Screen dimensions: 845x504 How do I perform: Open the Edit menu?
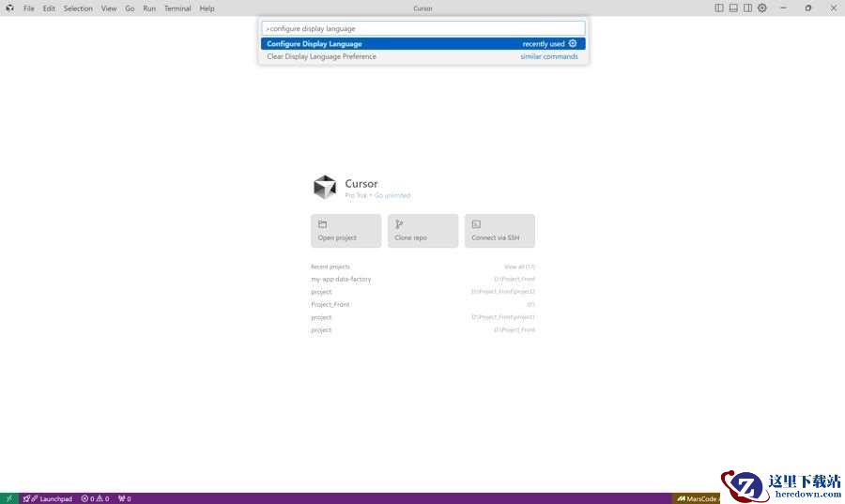(x=49, y=8)
